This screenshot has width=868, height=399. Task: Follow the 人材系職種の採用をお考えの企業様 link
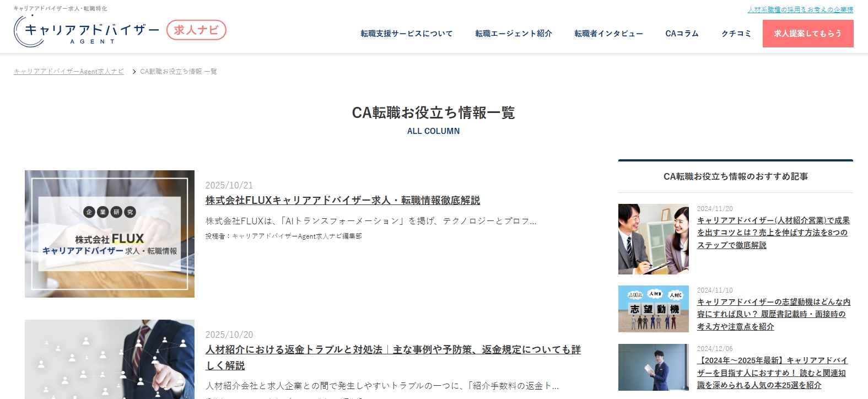(800, 10)
